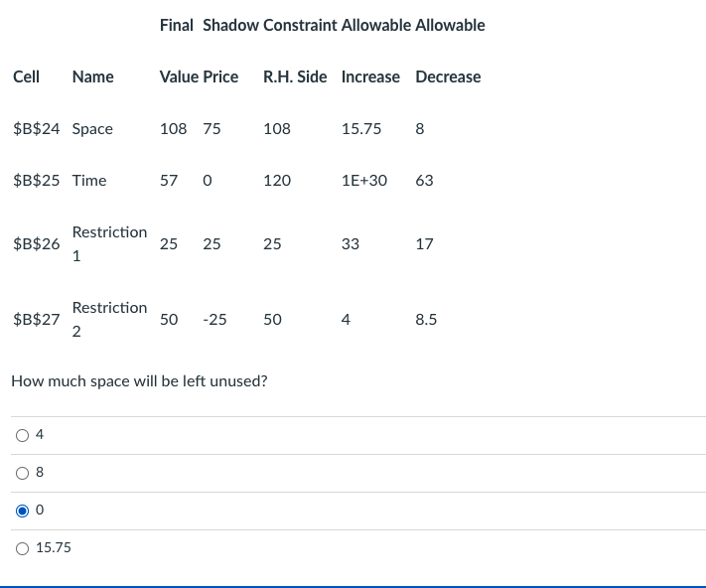Select the $B$24 cell reference
This screenshot has height=588, width=706.
pyautogui.click(x=36, y=128)
